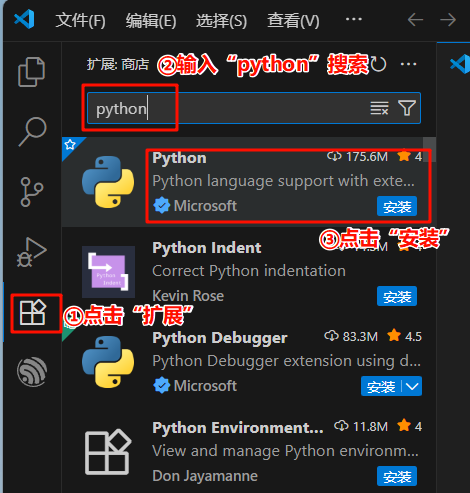The image size is (470, 493).
Task: Click 'Python Debugger extension using d...' description
Action: pos(286,361)
